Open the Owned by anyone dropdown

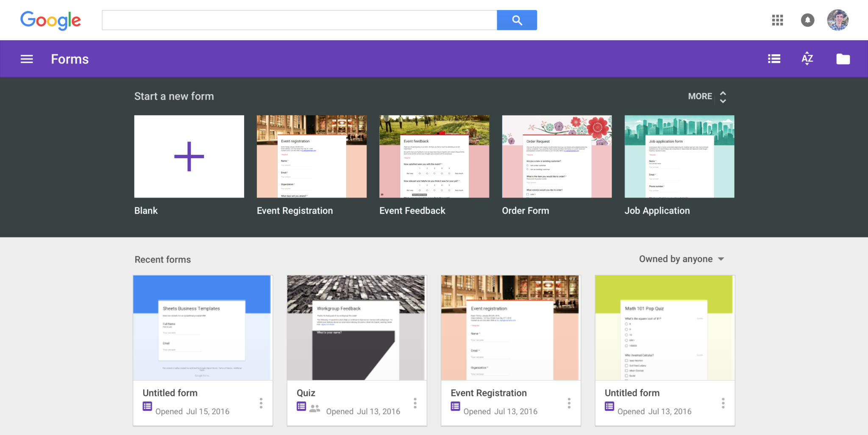point(682,259)
